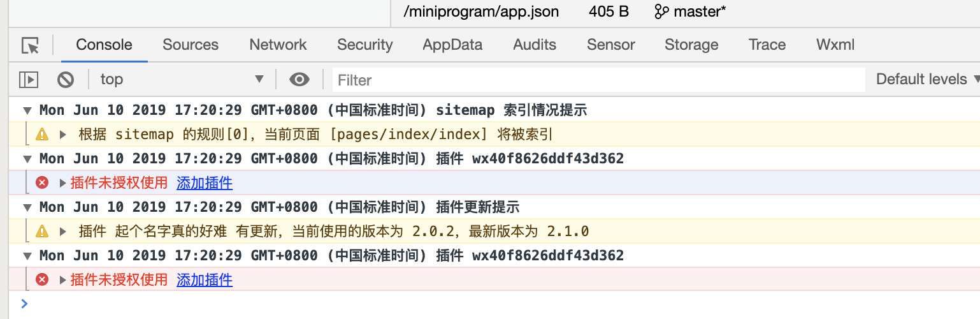The height and width of the screenshot is (319, 980).
Task: Expand the first 插件未授权使用 error details
Action: tap(62, 183)
